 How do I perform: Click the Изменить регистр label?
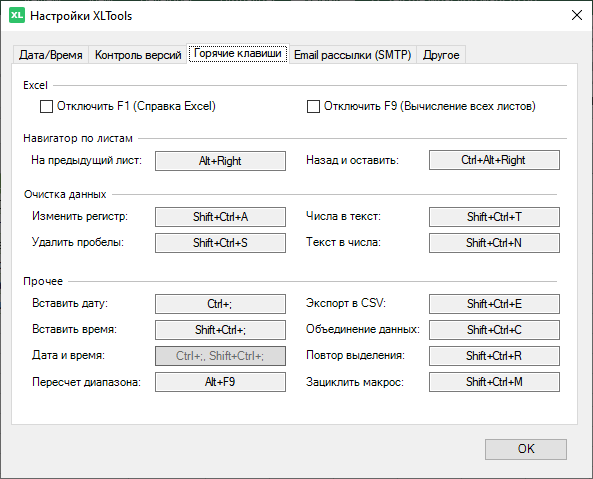point(80,216)
